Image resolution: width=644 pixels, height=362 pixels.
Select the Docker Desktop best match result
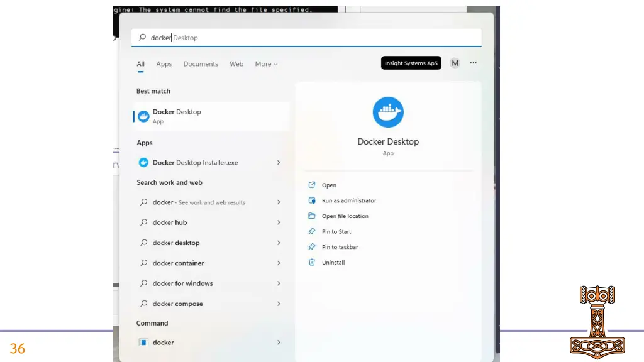coord(211,116)
